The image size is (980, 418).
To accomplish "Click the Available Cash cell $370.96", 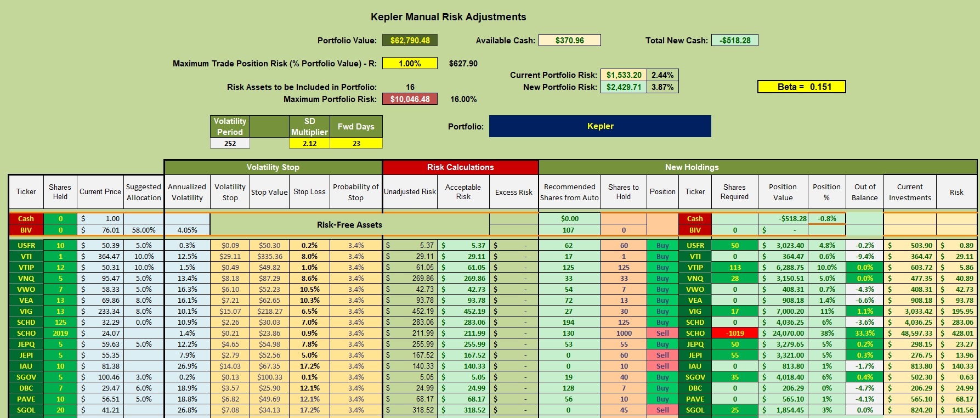I will [570, 40].
